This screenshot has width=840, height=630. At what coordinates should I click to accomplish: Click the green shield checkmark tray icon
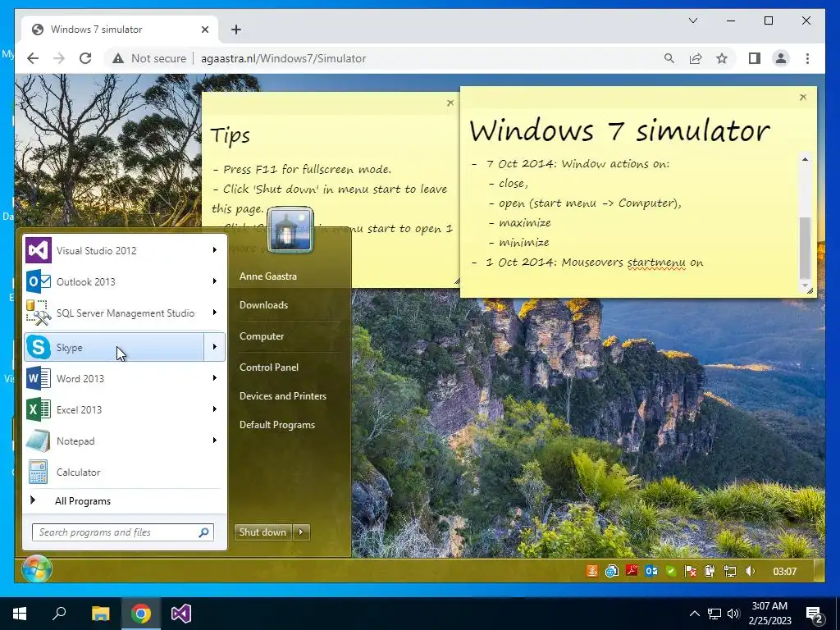click(x=671, y=571)
